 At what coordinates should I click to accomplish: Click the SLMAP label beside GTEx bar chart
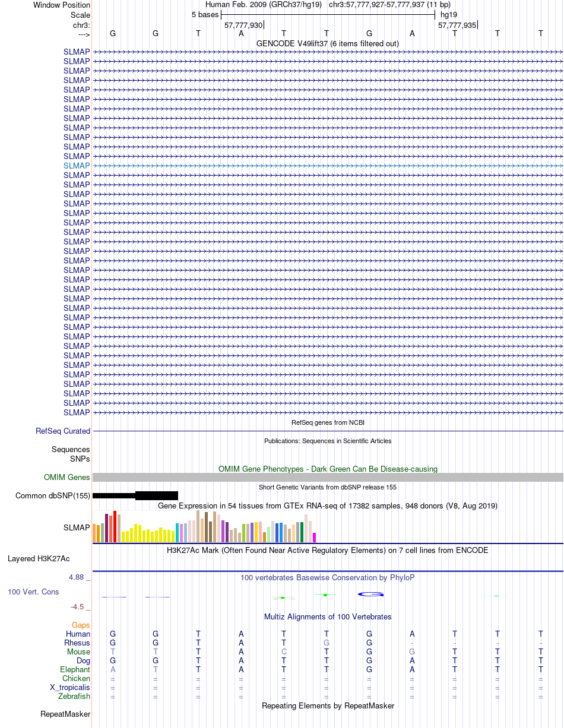77,527
